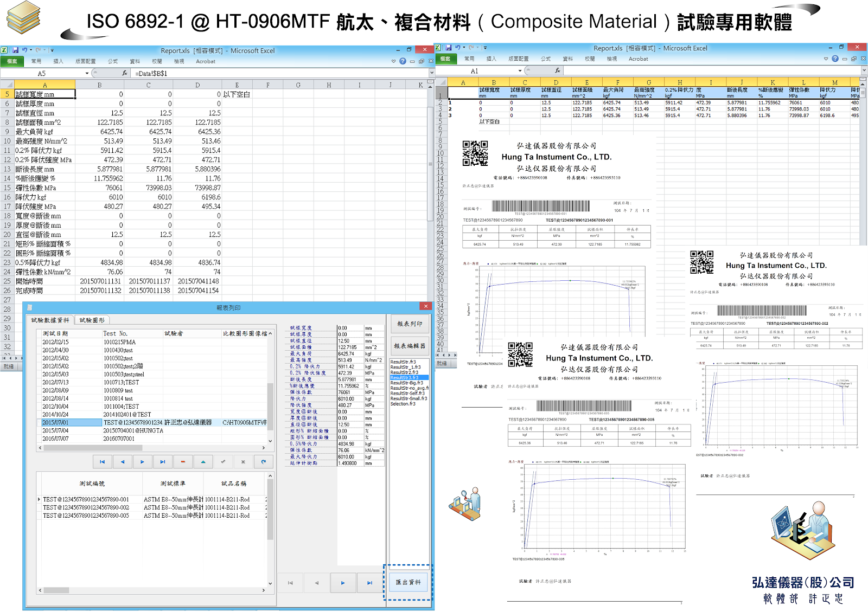Expand the formula bar with its chevron
This screenshot has height=612, width=868.
pos(431,72)
